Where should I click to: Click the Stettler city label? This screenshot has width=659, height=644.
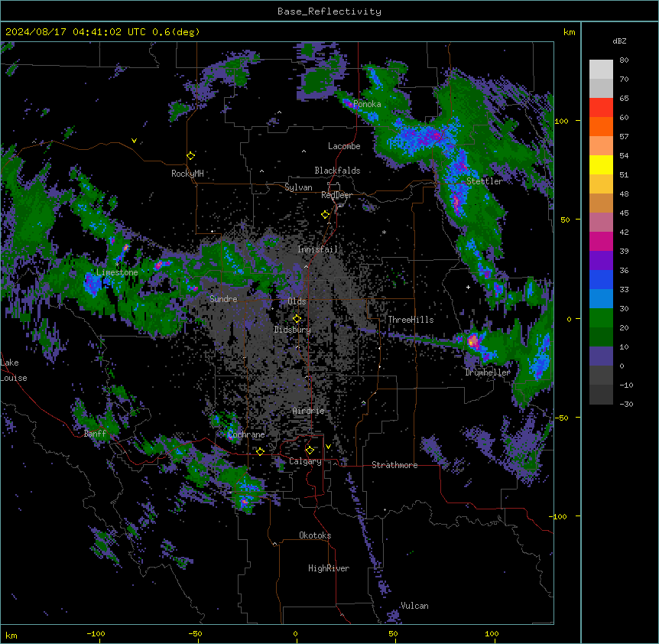click(485, 181)
